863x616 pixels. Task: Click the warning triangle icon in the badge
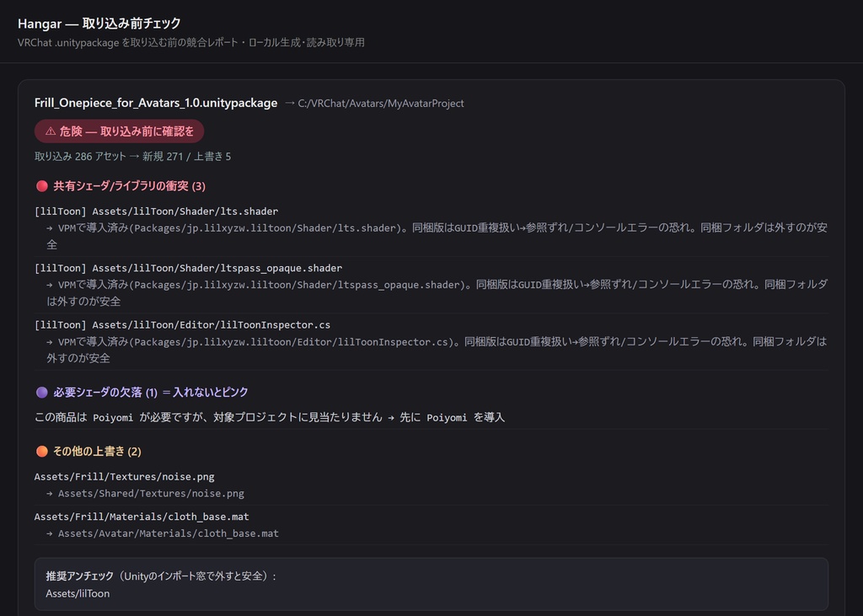click(50, 131)
